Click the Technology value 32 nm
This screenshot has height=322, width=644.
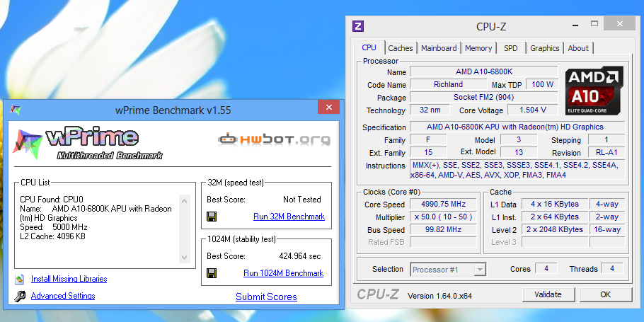[x=430, y=110]
